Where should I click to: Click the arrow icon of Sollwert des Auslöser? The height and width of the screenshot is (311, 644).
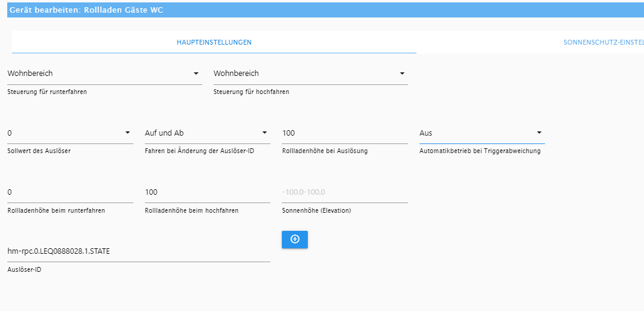[x=127, y=133]
